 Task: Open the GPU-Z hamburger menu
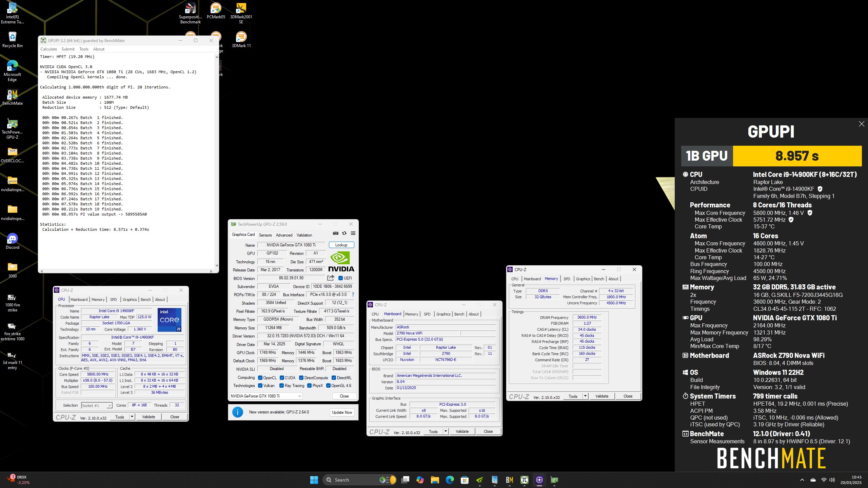[353, 233]
